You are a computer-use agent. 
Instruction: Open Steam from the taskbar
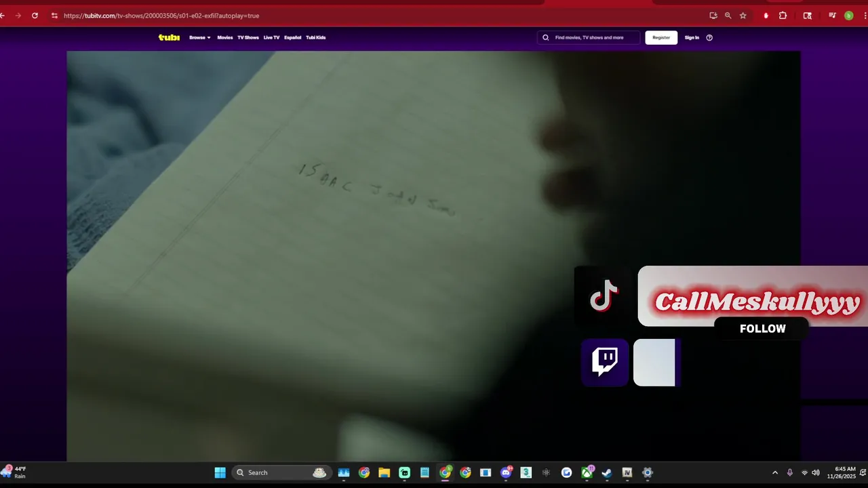(x=607, y=472)
